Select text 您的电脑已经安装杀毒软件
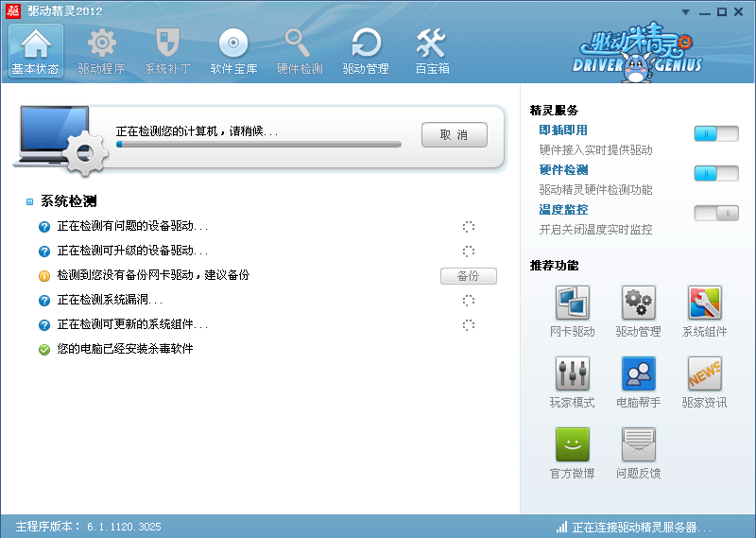Image resolution: width=756 pixels, height=538 pixels. (125, 349)
